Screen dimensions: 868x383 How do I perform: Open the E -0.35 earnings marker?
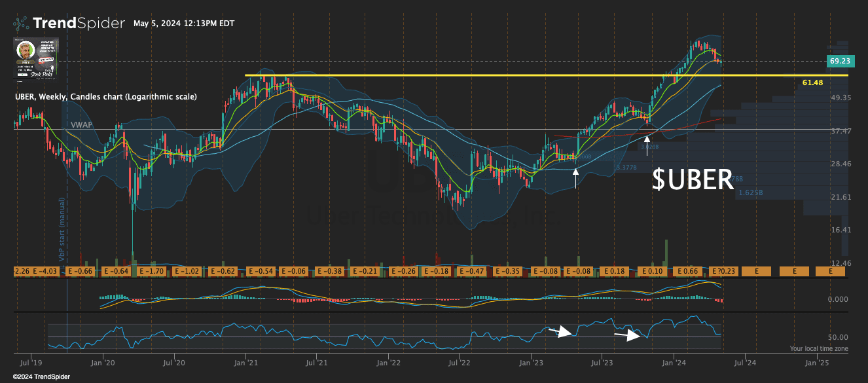pos(509,270)
